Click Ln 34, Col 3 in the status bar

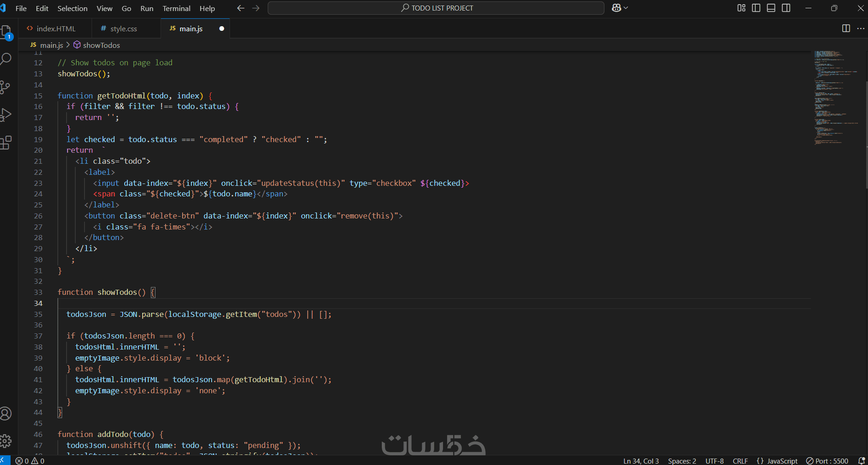tap(641, 461)
